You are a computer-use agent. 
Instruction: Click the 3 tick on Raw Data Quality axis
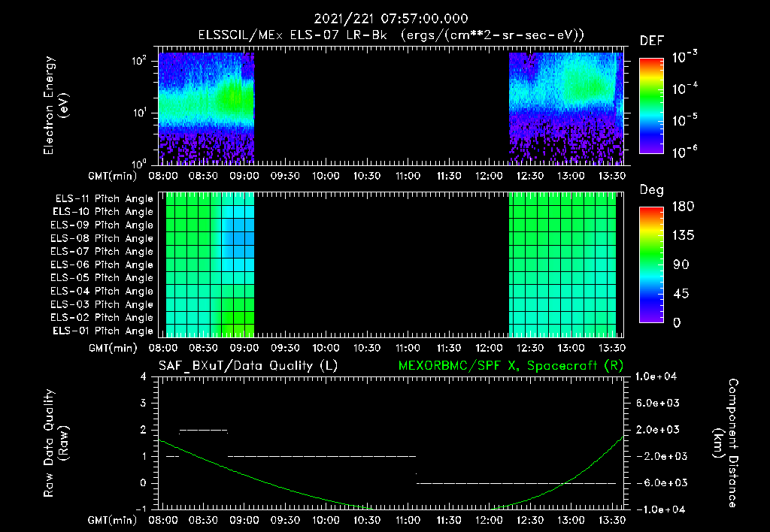[x=143, y=403]
